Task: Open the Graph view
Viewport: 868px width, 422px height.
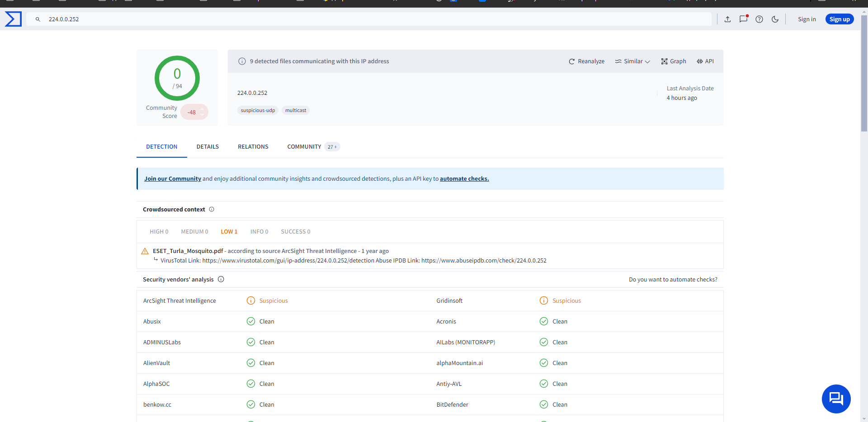Action: pyautogui.click(x=674, y=61)
